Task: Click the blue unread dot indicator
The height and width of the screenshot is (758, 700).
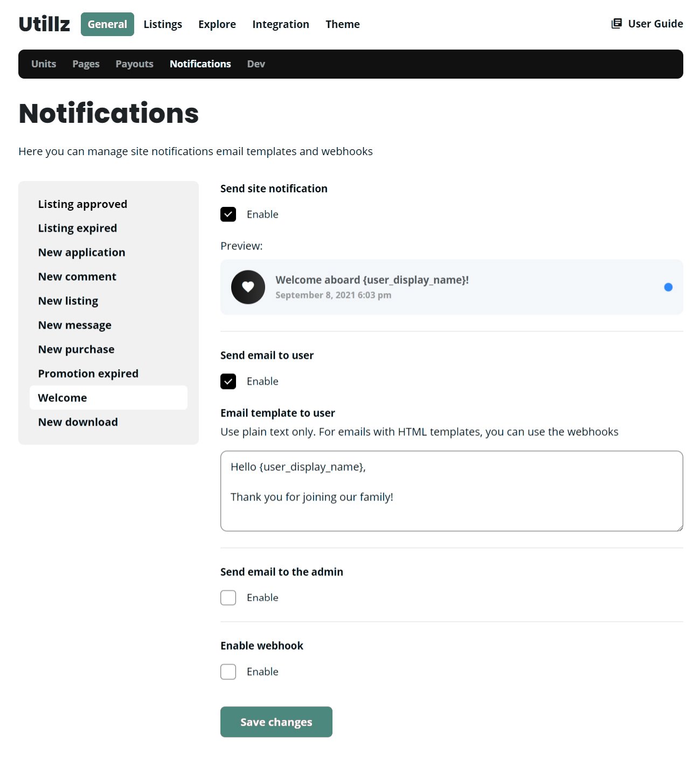Action: tap(668, 287)
